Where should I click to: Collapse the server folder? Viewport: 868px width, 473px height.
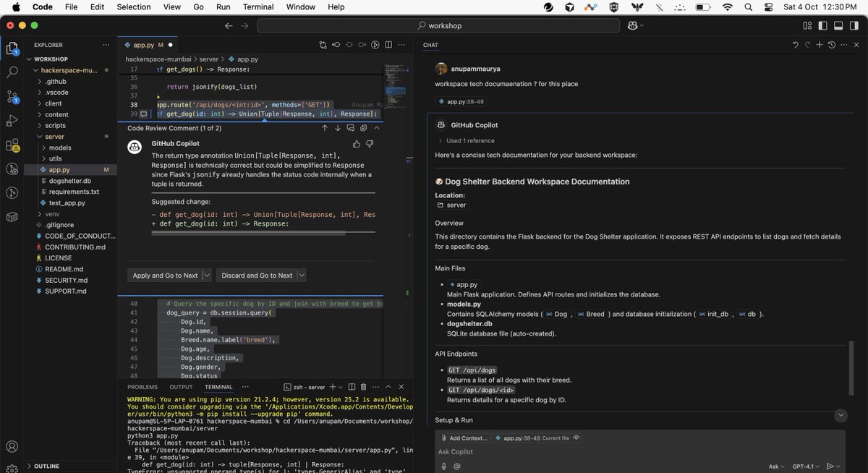(x=54, y=136)
